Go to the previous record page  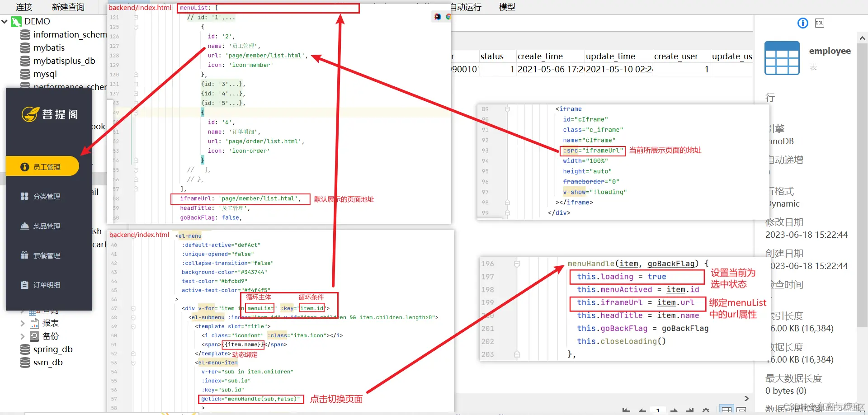(x=642, y=410)
